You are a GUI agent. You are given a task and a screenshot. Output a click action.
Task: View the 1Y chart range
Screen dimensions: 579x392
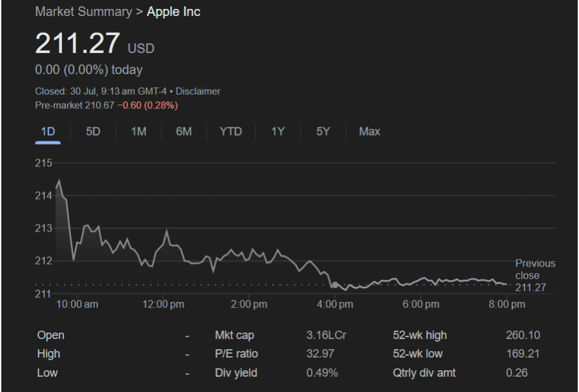coord(278,132)
